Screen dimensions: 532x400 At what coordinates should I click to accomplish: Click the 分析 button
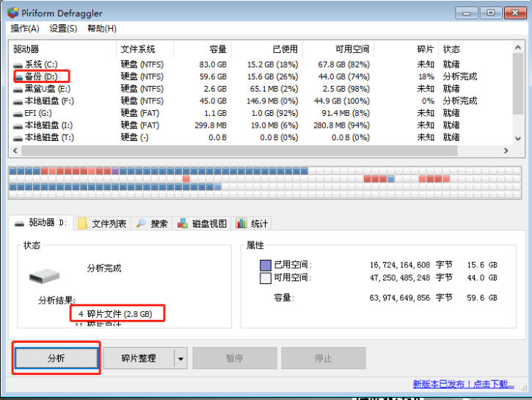[57, 358]
